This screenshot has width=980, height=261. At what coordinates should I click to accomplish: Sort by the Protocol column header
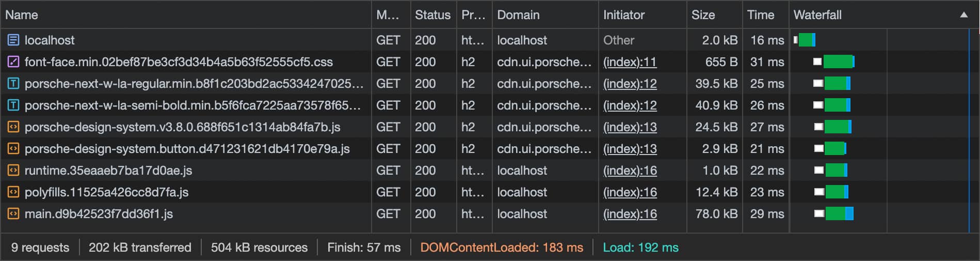pos(474,14)
